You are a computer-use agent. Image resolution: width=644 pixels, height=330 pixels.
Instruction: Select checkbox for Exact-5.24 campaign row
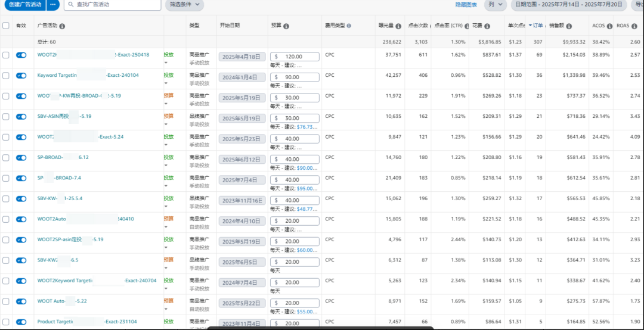6,137
